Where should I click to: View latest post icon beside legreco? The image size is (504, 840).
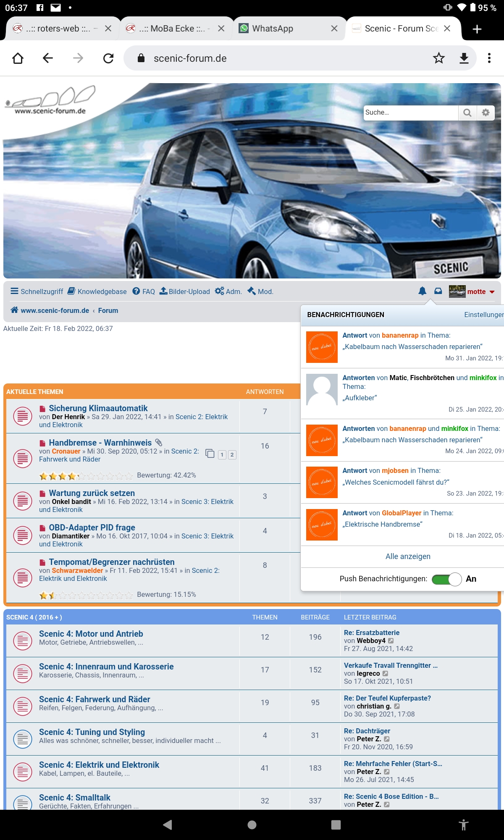(386, 674)
